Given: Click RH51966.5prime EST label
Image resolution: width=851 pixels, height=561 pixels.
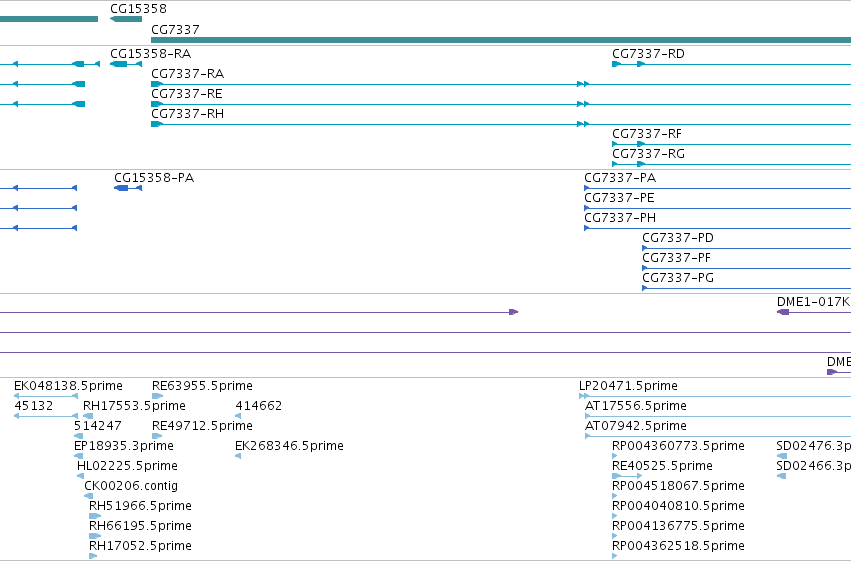Looking at the screenshot, I should point(140,506).
